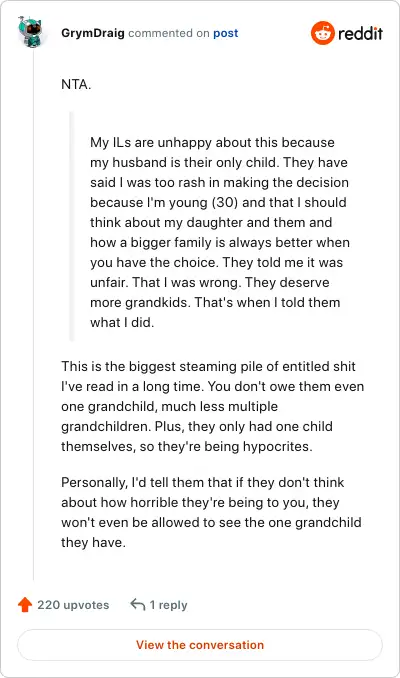The width and height of the screenshot is (400, 678).
Task: Click the curved reply arrow icon
Action: coord(138,604)
